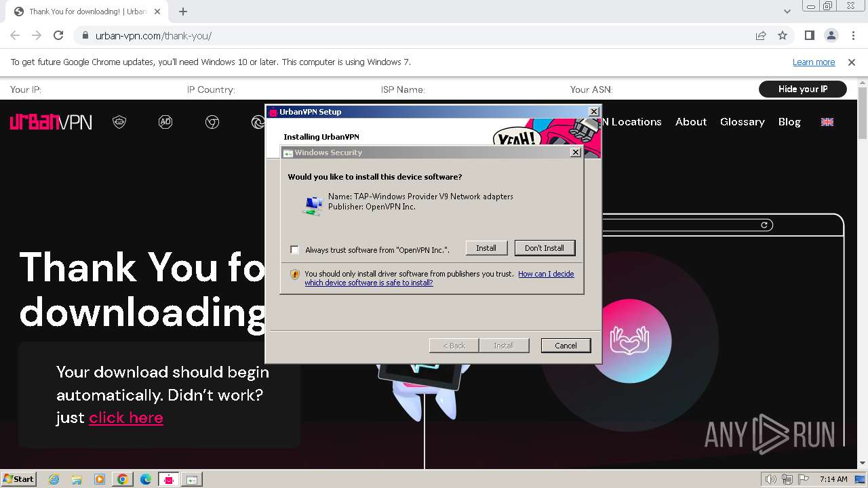
Task: Click the Hide your IP button
Action: click(x=803, y=89)
